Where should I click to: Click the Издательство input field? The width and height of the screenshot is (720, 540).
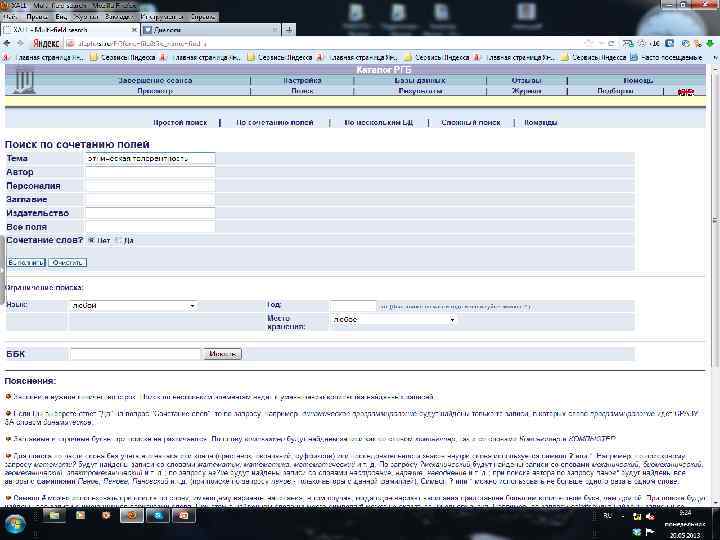coord(150,213)
